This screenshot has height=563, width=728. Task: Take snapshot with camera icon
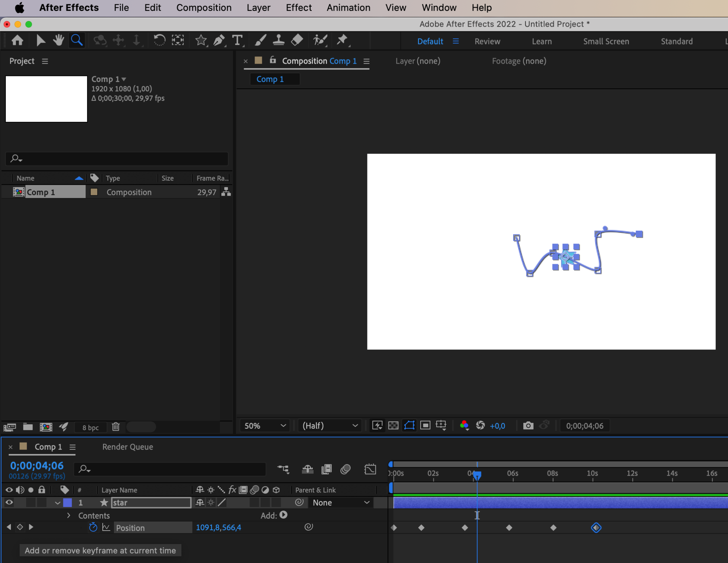coord(528,425)
